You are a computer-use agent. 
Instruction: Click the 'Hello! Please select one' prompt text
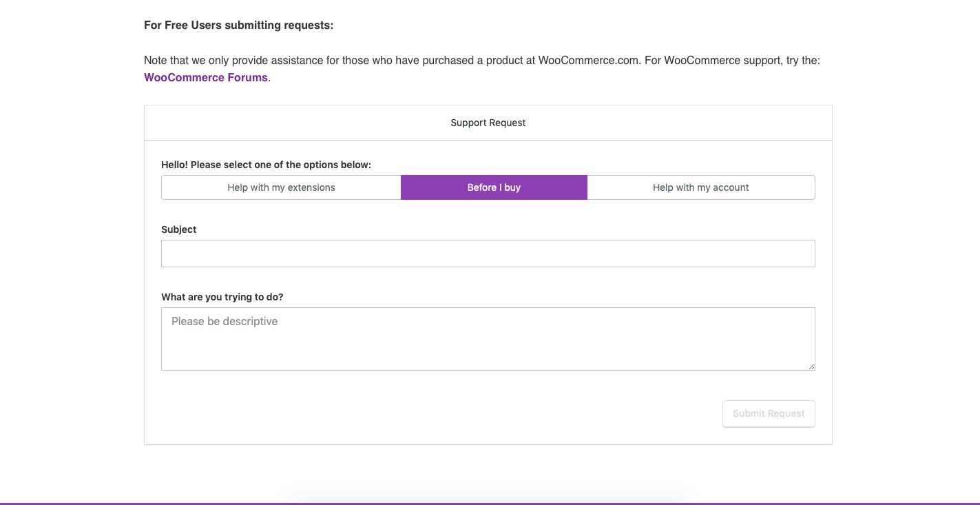266,165
